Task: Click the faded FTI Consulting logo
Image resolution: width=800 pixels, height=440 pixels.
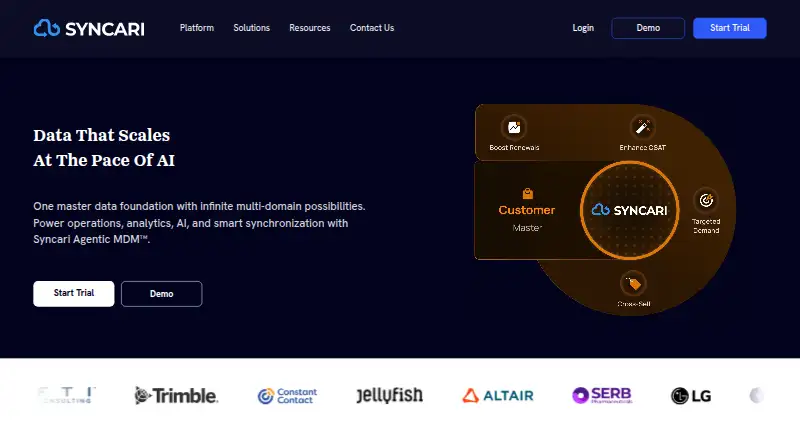Action: [67, 395]
